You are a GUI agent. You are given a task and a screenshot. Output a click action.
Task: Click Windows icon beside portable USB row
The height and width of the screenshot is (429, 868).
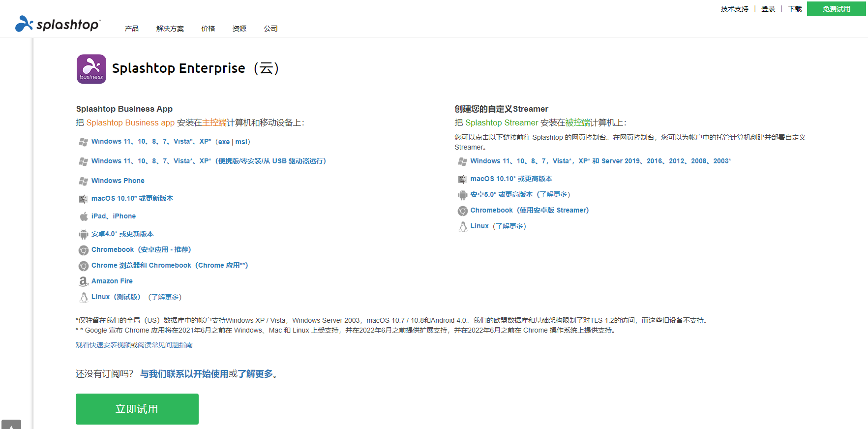coord(84,161)
